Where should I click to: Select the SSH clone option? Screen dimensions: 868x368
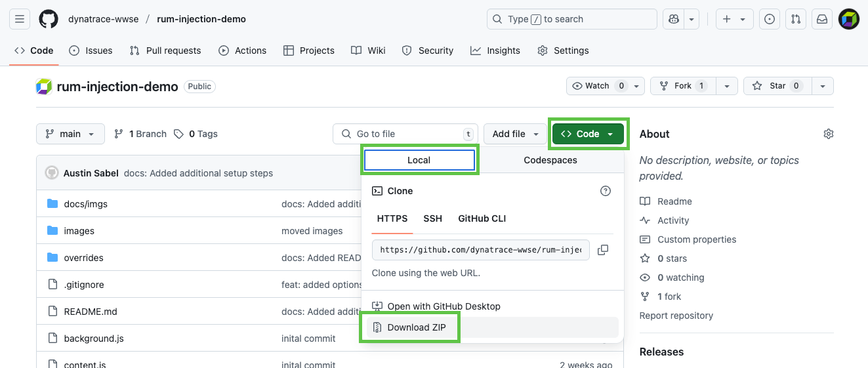point(432,218)
